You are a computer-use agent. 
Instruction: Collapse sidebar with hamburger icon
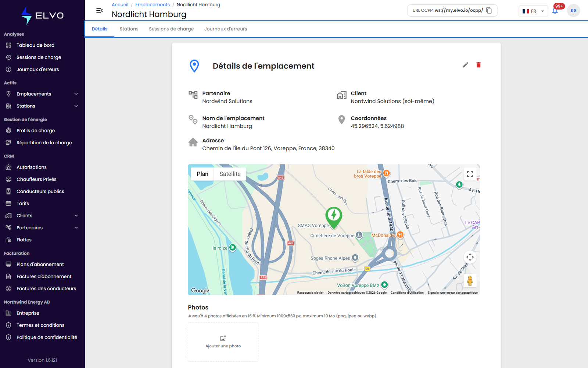99,11
